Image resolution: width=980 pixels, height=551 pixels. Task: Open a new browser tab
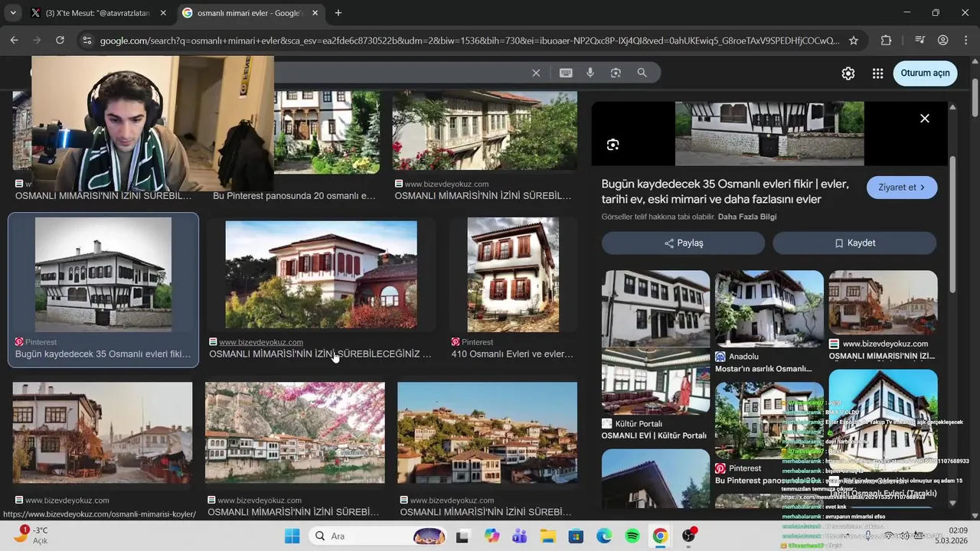coord(338,13)
